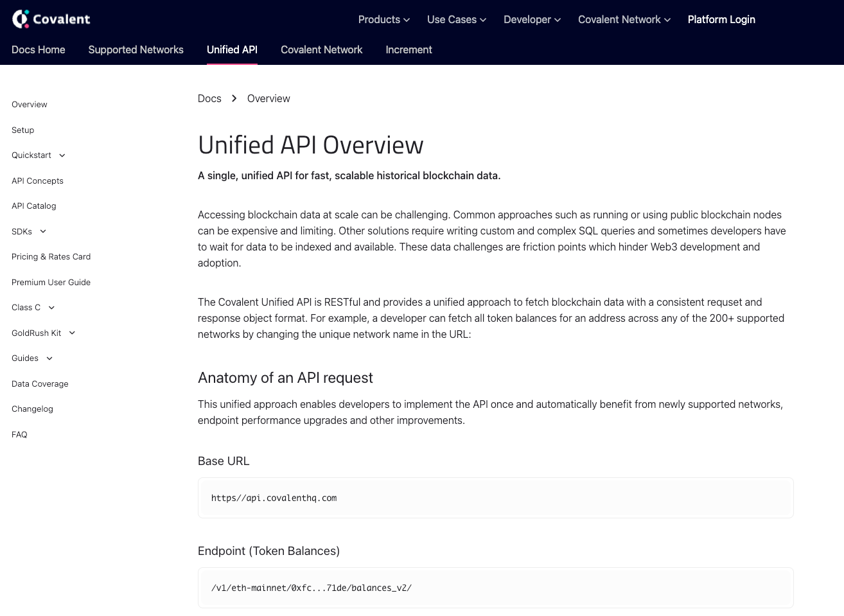Viewport: 844px width, 616px height.
Task: Open the Setup sidebar page
Action: click(23, 130)
